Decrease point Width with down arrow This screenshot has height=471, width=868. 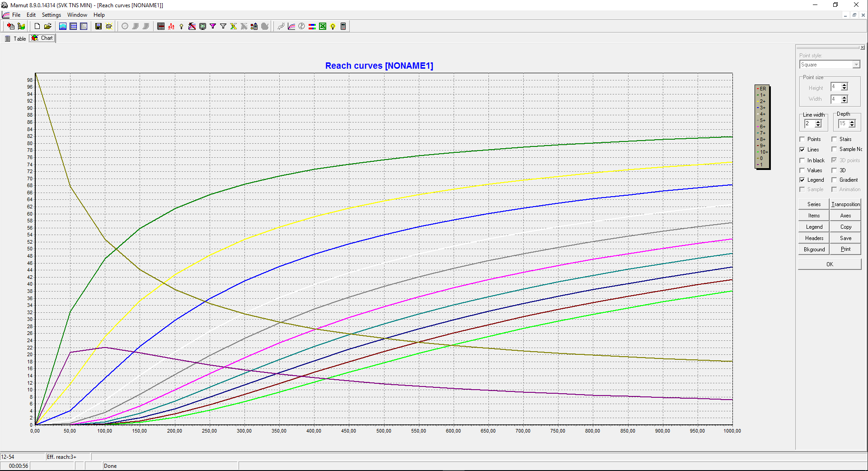845,101
